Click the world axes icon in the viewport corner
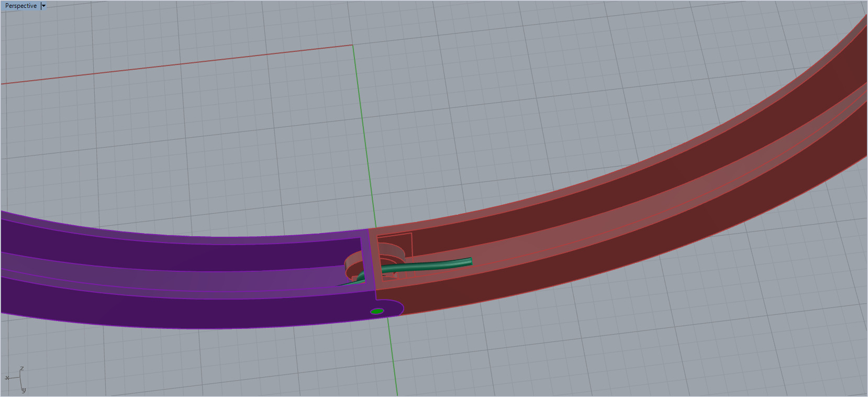 pyautogui.click(x=15, y=380)
